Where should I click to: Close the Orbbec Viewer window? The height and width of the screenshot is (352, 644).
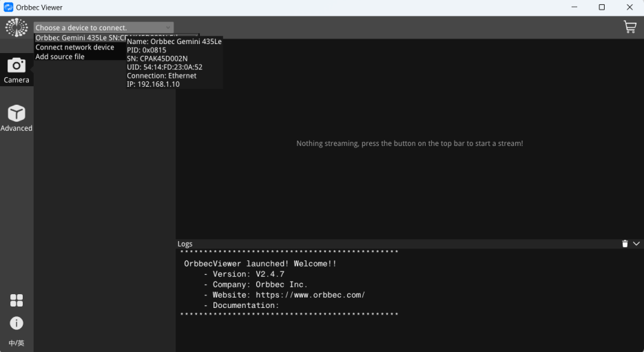point(630,8)
